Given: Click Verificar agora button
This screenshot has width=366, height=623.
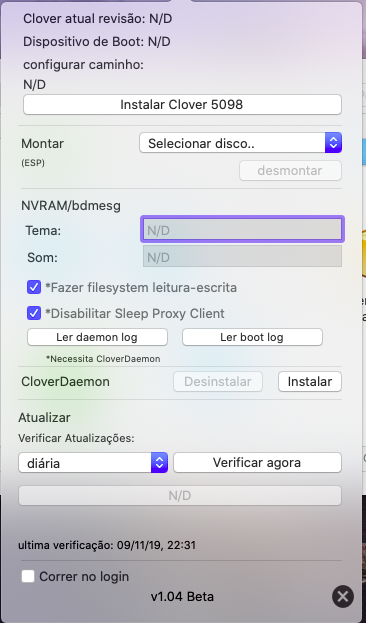Looking at the screenshot, I should [257, 463].
